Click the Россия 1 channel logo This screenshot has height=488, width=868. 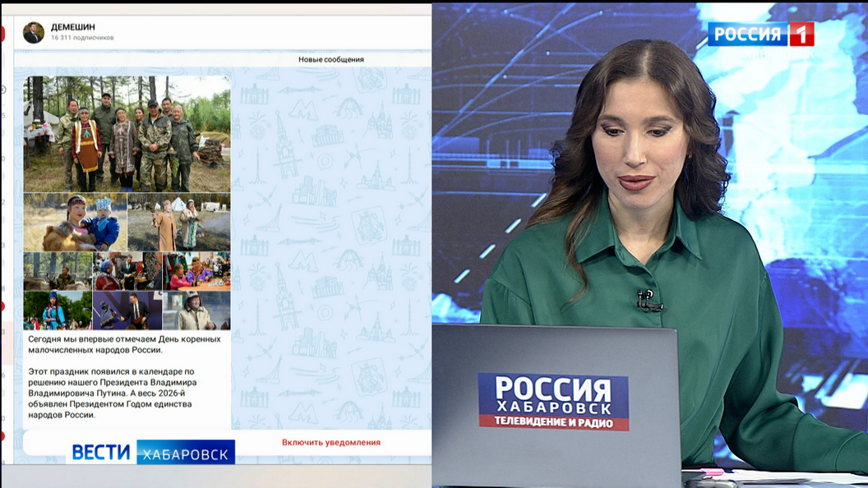point(760,34)
